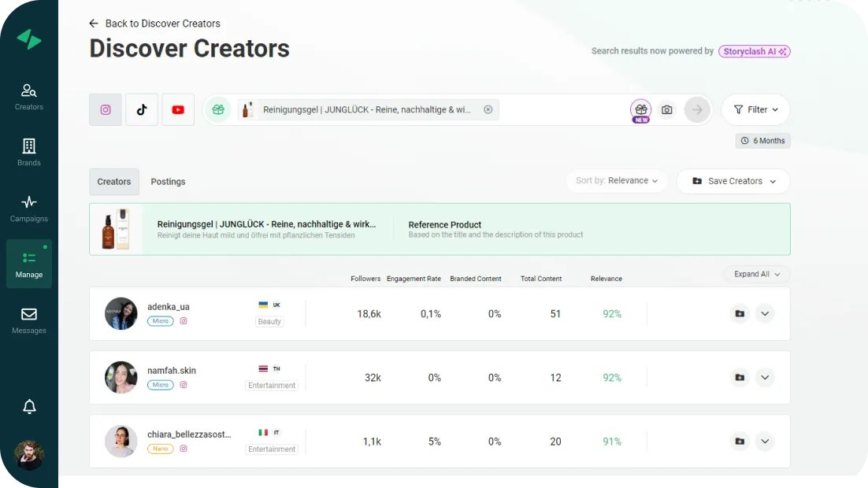Image resolution: width=868 pixels, height=488 pixels.
Task: Go to Campaigns in sidebar
Action: [29, 209]
